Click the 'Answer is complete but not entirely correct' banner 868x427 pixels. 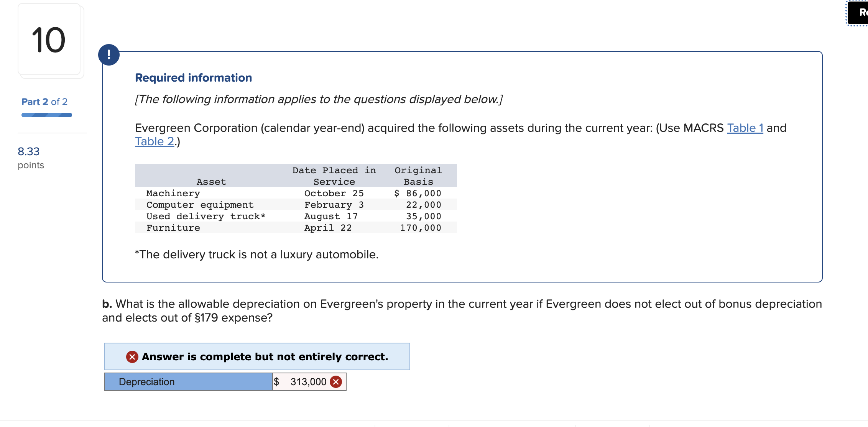257,357
